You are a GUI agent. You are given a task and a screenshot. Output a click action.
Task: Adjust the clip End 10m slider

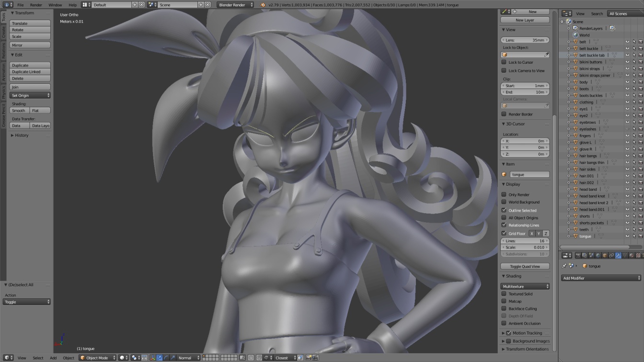pos(525,92)
